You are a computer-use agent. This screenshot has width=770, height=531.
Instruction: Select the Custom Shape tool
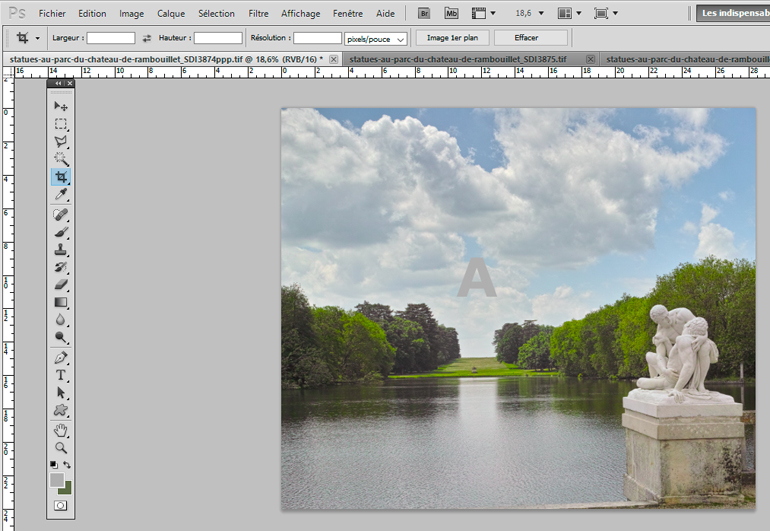click(60, 410)
